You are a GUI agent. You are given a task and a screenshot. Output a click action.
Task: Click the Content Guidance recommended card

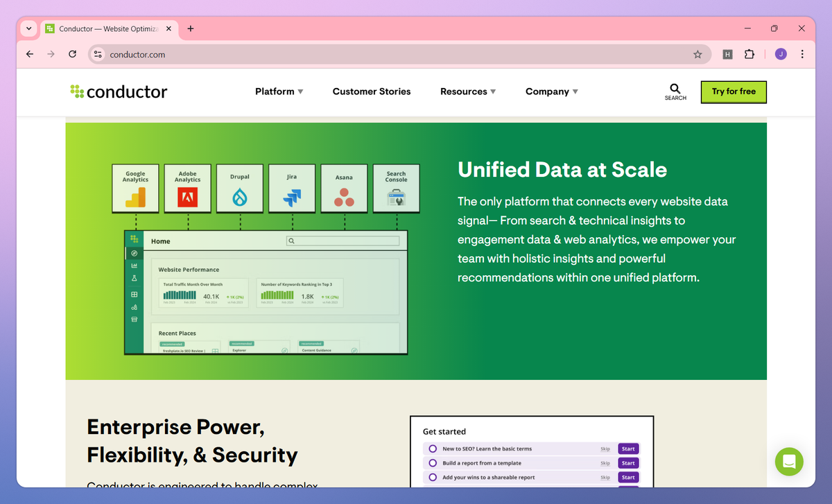328,347
